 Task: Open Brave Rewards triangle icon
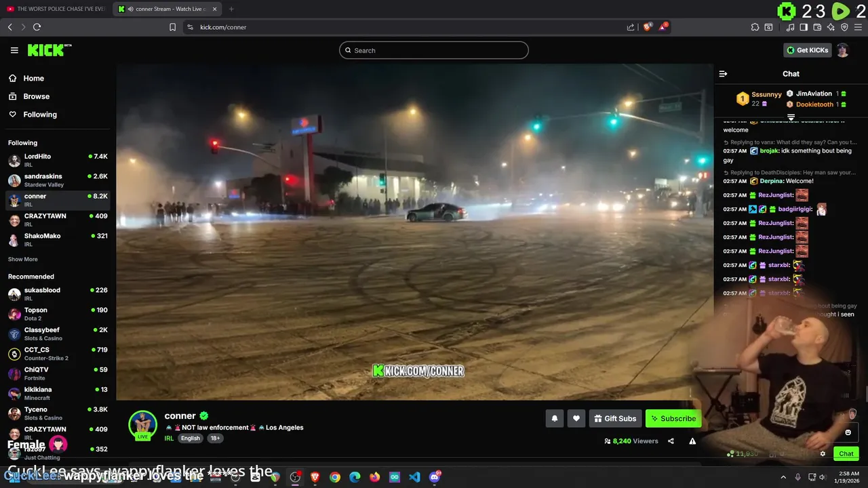[664, 27]
